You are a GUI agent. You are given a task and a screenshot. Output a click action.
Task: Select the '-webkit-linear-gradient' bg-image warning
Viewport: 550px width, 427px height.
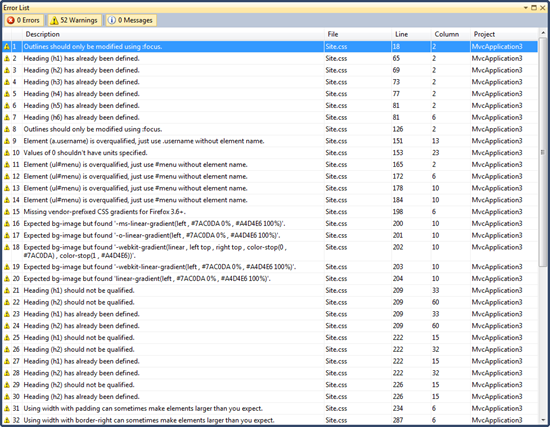coord(160,267)
